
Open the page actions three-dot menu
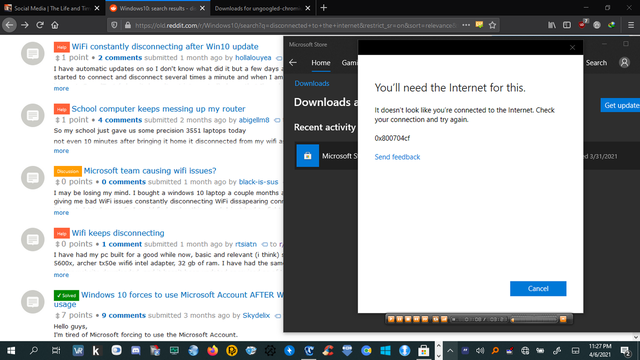tap(466, 25)
